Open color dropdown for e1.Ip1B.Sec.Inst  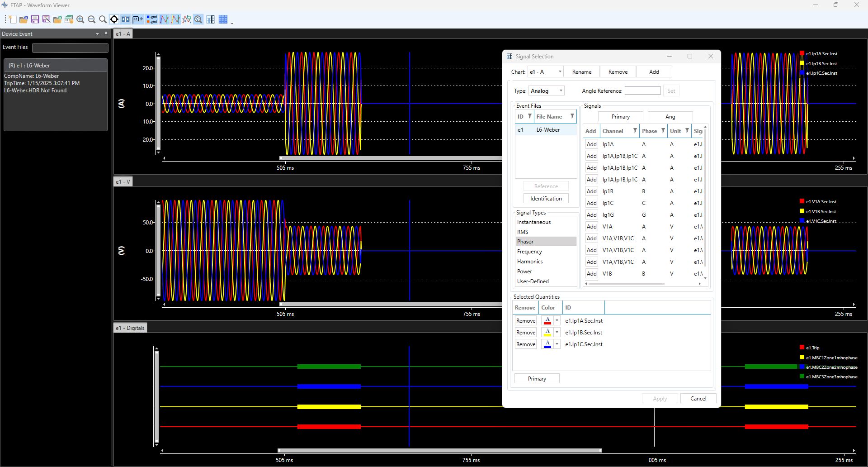[557, 333]
